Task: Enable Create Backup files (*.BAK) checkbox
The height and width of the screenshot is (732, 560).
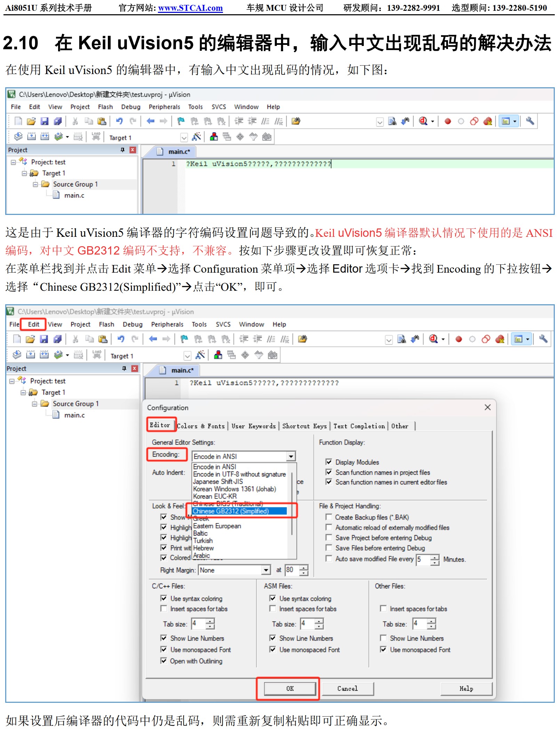Action: coord(329,517)
